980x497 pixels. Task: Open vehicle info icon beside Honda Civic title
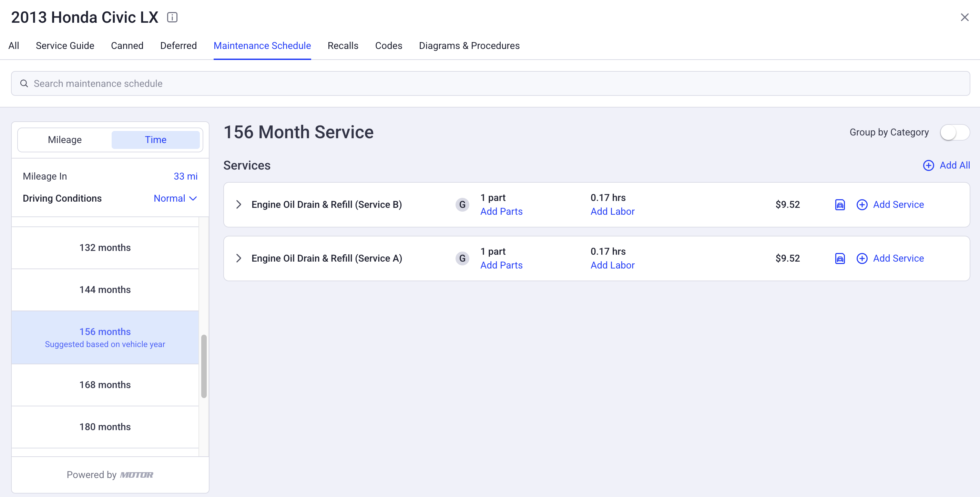(172, 17)
